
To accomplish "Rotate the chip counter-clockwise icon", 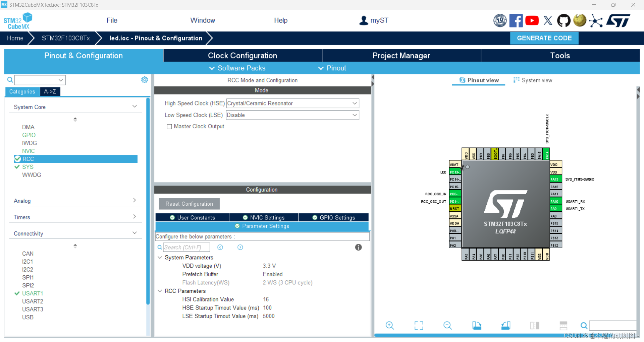I will click(506, 325).
